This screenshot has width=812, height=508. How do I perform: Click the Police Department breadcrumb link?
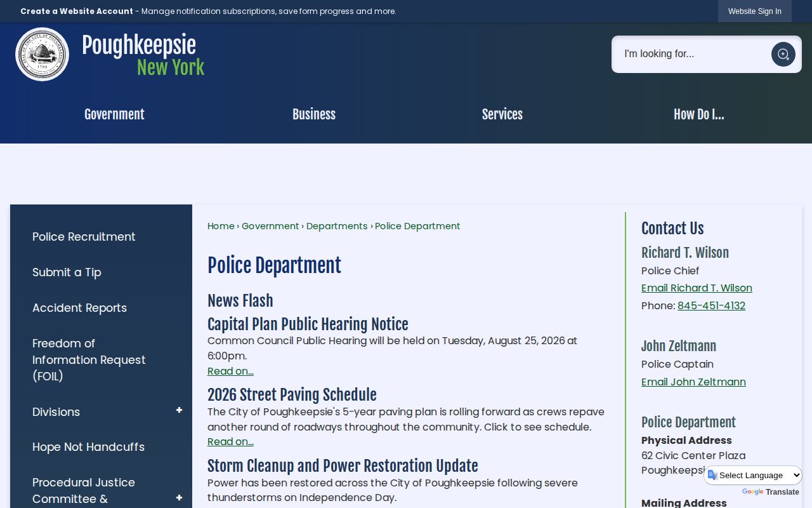417,226
